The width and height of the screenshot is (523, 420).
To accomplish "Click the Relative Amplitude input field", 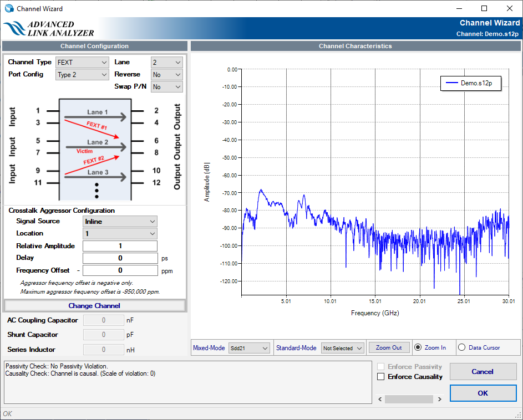I will pos(120,246).
